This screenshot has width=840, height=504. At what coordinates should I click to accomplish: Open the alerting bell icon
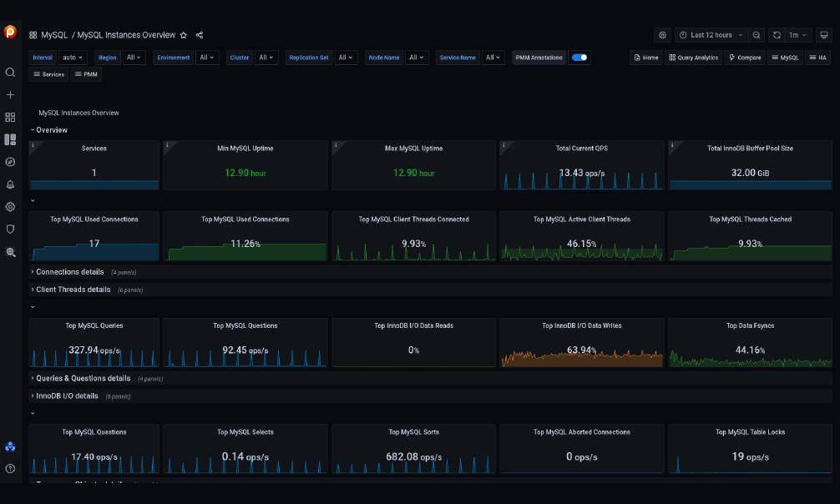(x=10, y=184)
